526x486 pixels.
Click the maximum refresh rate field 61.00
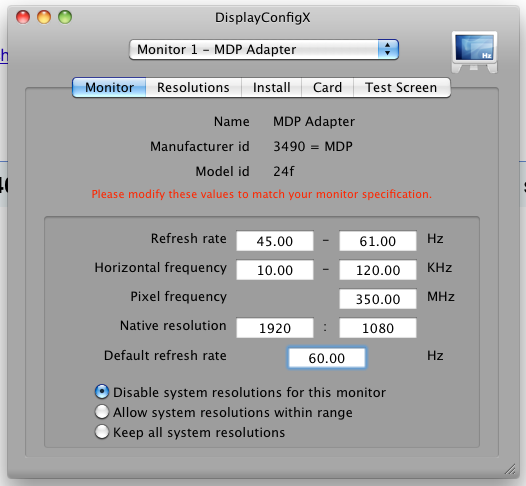tap(378, 241)
